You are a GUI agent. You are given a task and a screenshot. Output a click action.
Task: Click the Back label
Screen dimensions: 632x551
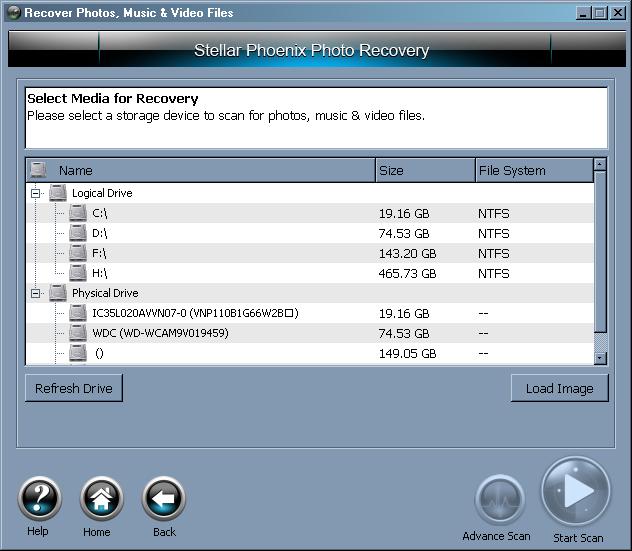pyautogui.click(x=164, y=532)
